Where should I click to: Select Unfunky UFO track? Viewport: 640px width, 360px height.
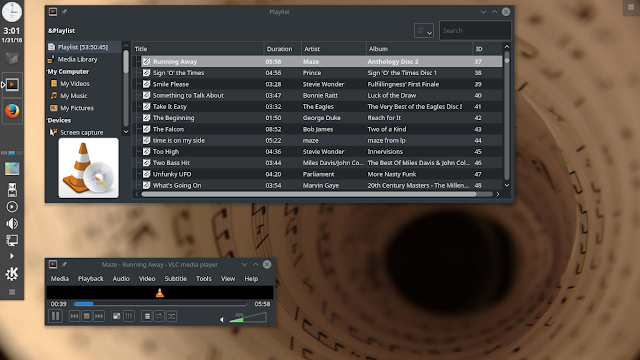(322, 174)
